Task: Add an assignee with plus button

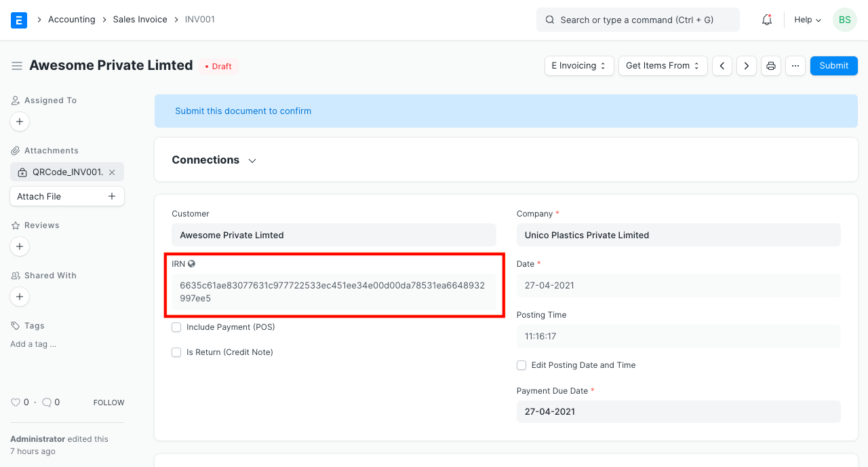Action: tap(20, 122)
